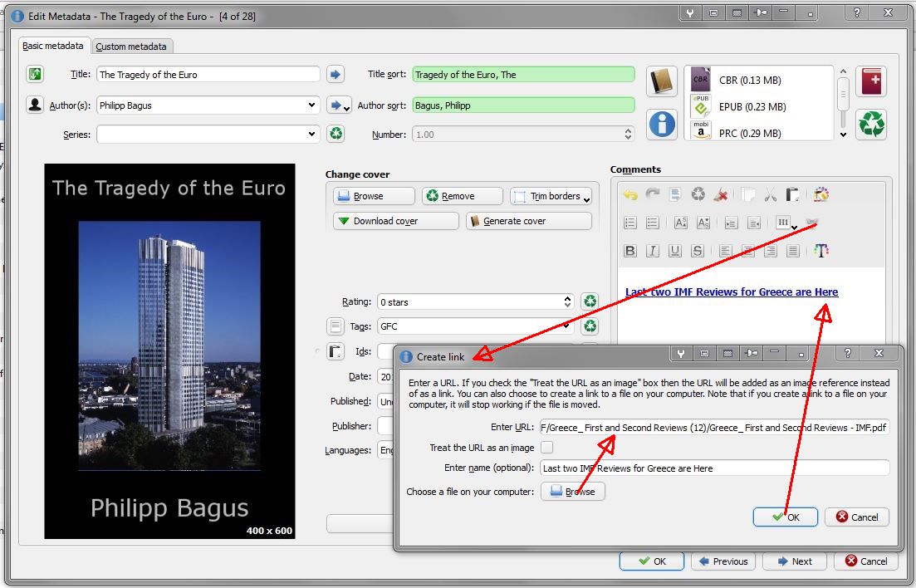Click the undo arrow in Comments toolbar

(630, 195)
